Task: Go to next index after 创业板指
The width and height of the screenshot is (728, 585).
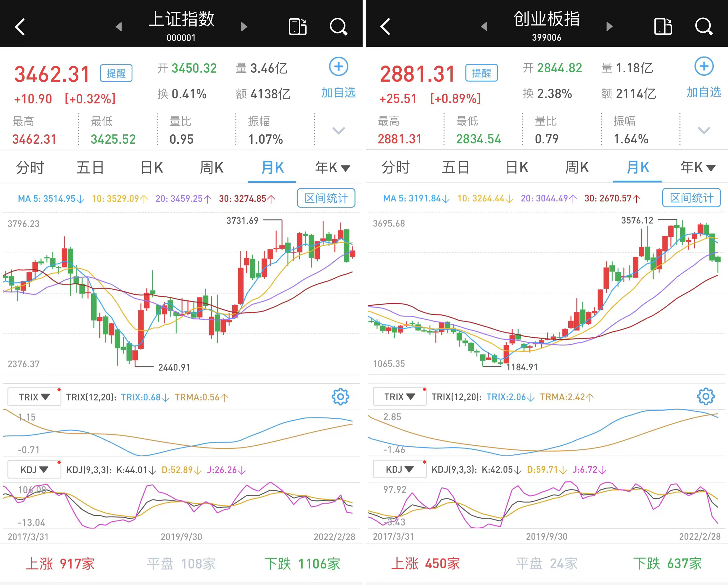Action: (x=610, y=26)
